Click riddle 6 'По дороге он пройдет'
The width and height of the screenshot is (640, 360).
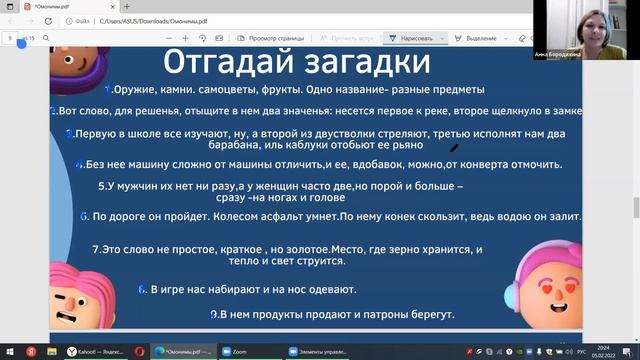pyautogui.click(x=331, y=216)
